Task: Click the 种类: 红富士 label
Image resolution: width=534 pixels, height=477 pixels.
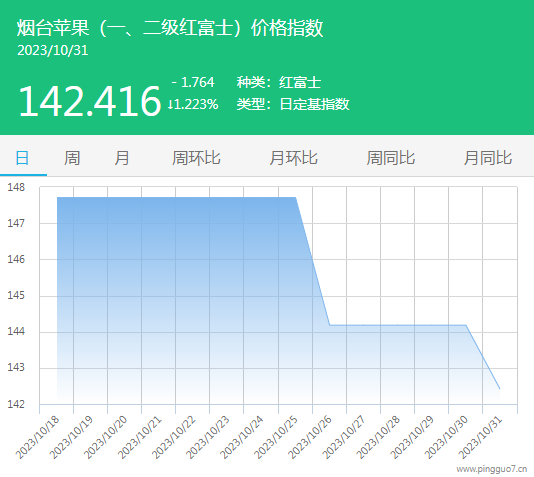Action: (x=279, y=82)
